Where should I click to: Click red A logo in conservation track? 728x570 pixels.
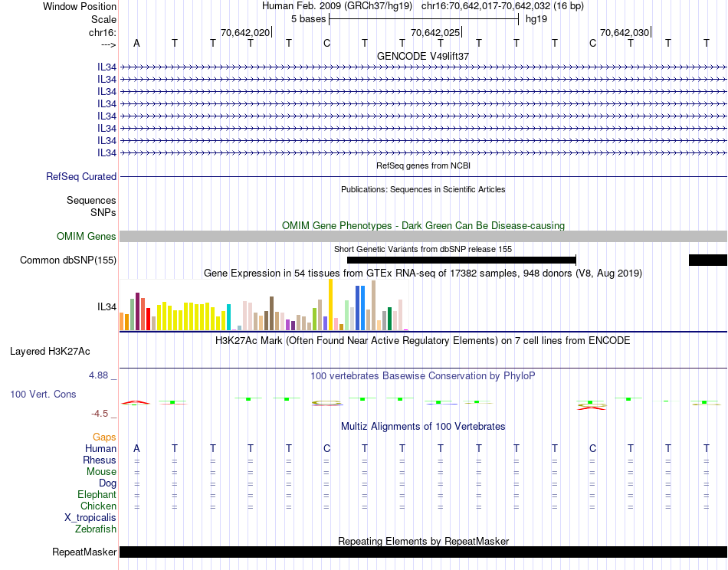click(136, 402)
